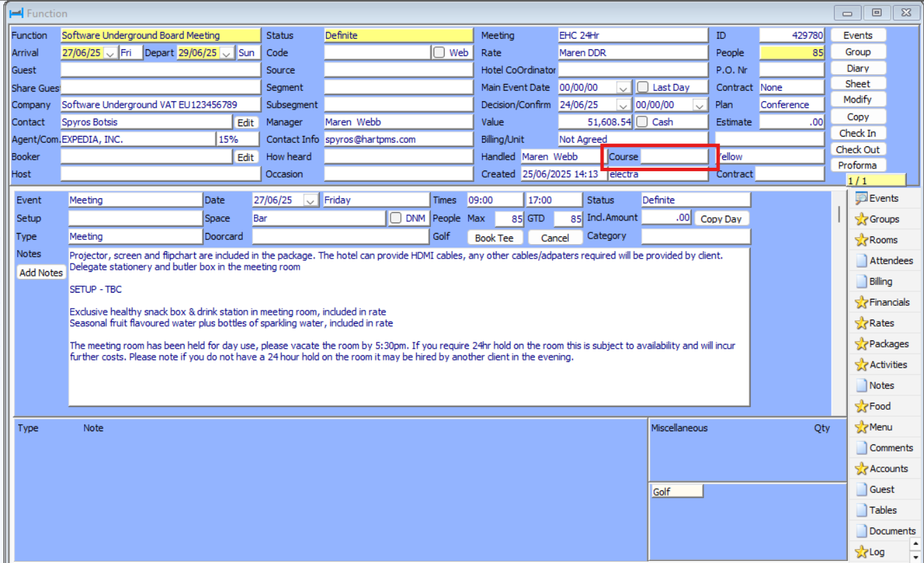Click the Diary button
The image size is (924, 563).
858,68
